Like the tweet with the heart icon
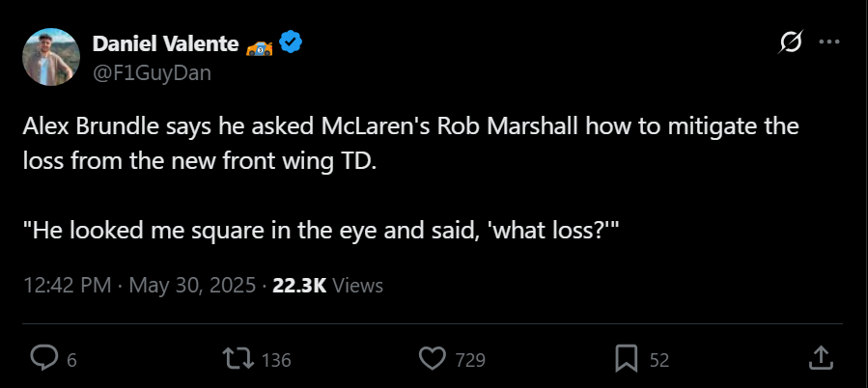The image size is (868, 388). (432, 359)
